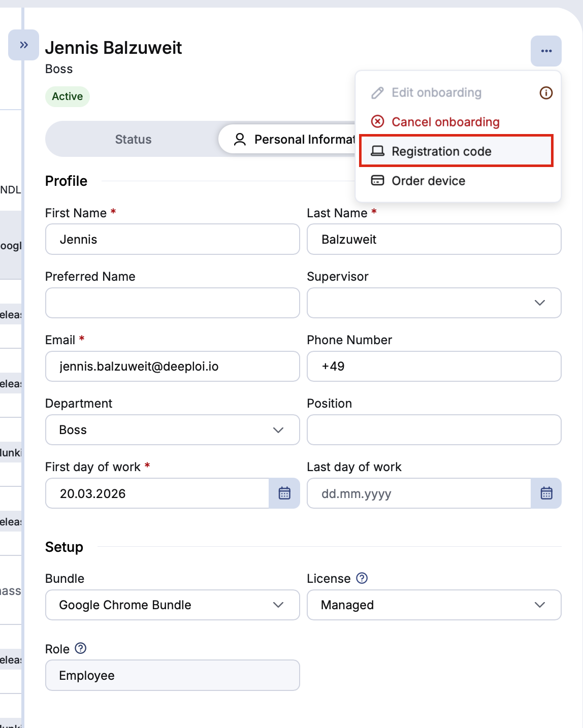The height and width of the screenshot is (728, 583).
Task: Choose Cancel onboarding from the menu
Action: [458, 122]
